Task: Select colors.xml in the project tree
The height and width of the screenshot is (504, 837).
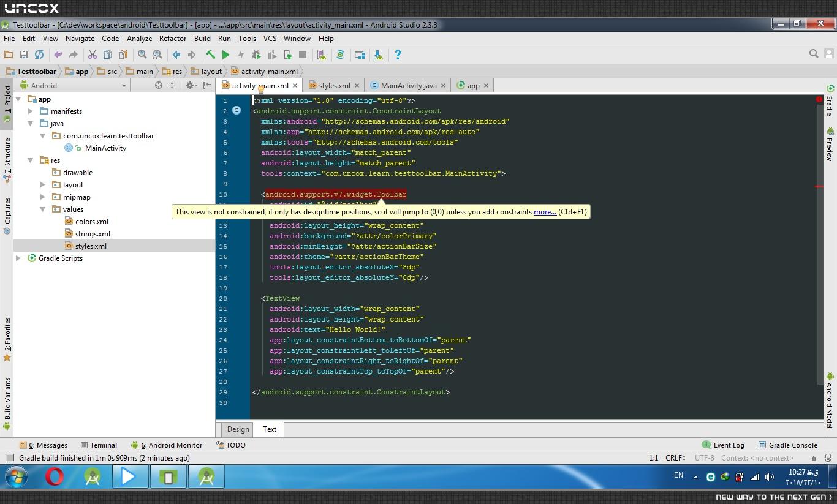Action: coord(92,222)
